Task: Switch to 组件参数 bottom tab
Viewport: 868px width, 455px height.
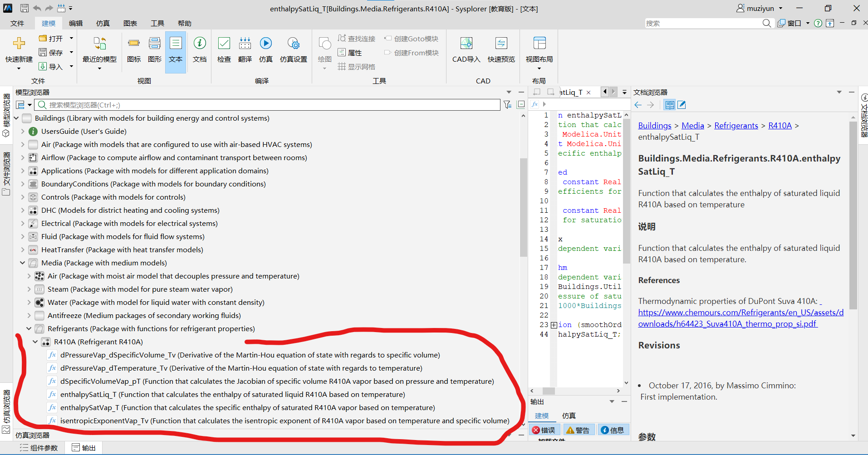Action: click(x=39, y=448)
